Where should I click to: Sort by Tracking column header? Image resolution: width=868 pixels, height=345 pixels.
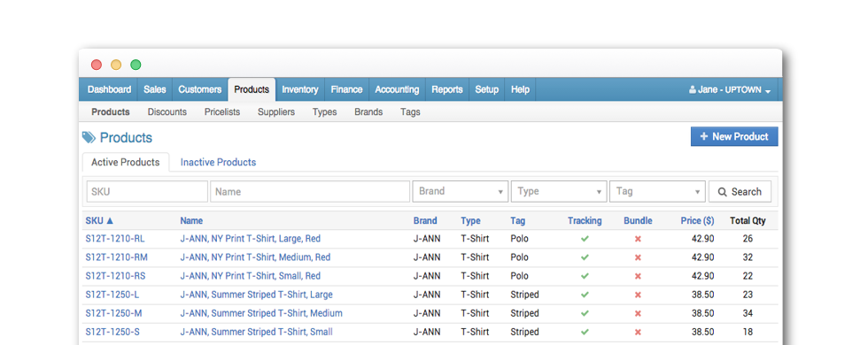tap(585, 220)
